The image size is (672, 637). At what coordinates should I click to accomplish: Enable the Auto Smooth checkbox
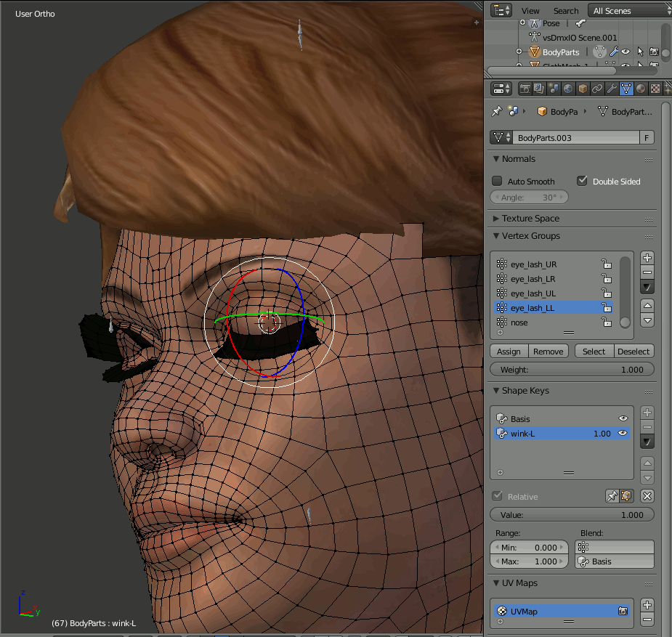pos(498,181)
